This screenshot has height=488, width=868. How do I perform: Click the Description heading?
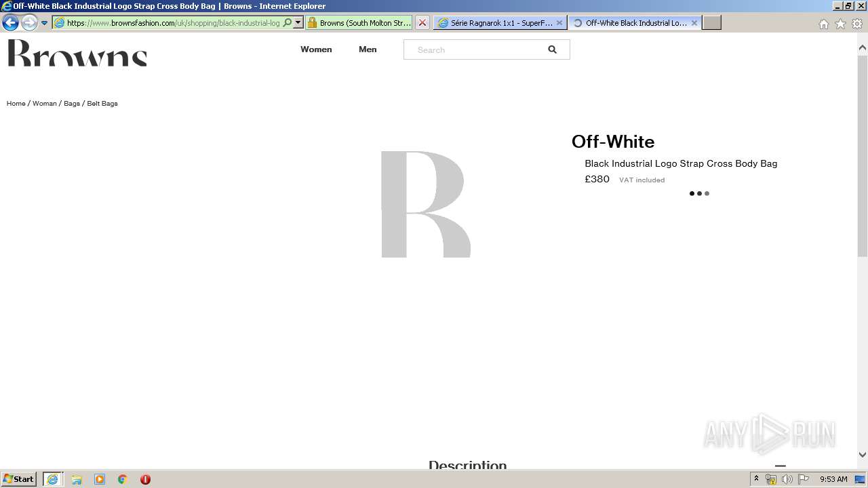(468, 465)
